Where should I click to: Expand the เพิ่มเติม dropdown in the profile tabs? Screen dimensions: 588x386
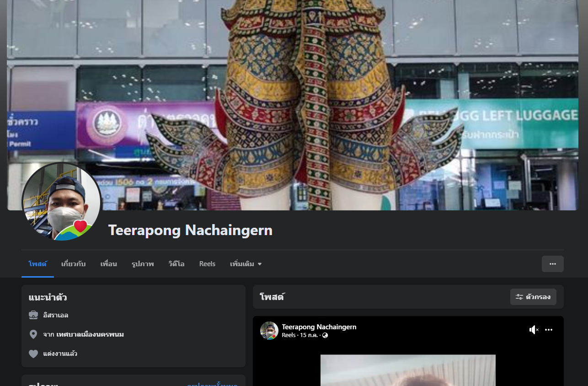pos(246,264)
